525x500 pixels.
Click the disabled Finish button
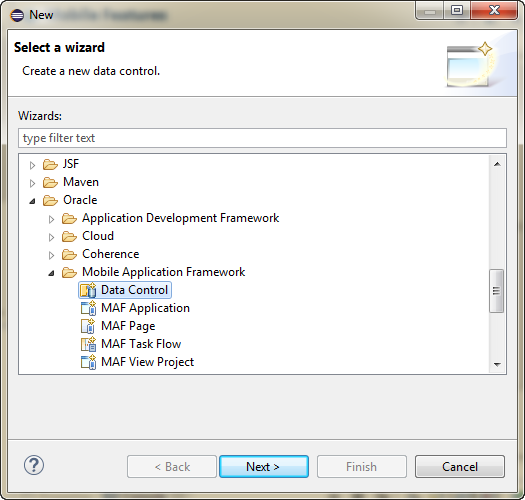point(362,466)
